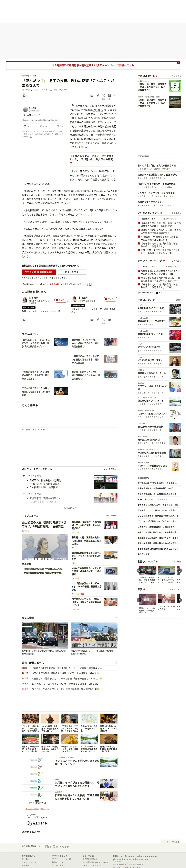Open 森と湖の国・フィンランド thumbnail in 注目コンテンツ

tap(175, 401)
